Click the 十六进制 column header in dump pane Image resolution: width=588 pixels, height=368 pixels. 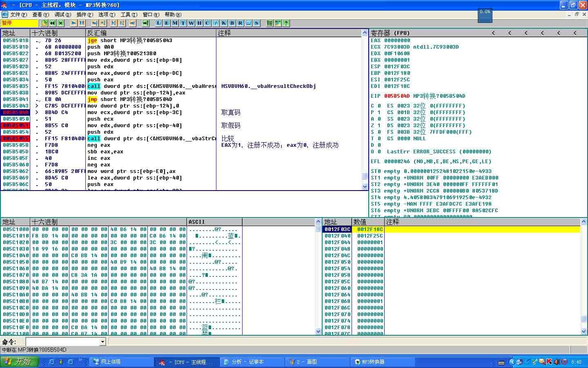click(x=109, y=222)
